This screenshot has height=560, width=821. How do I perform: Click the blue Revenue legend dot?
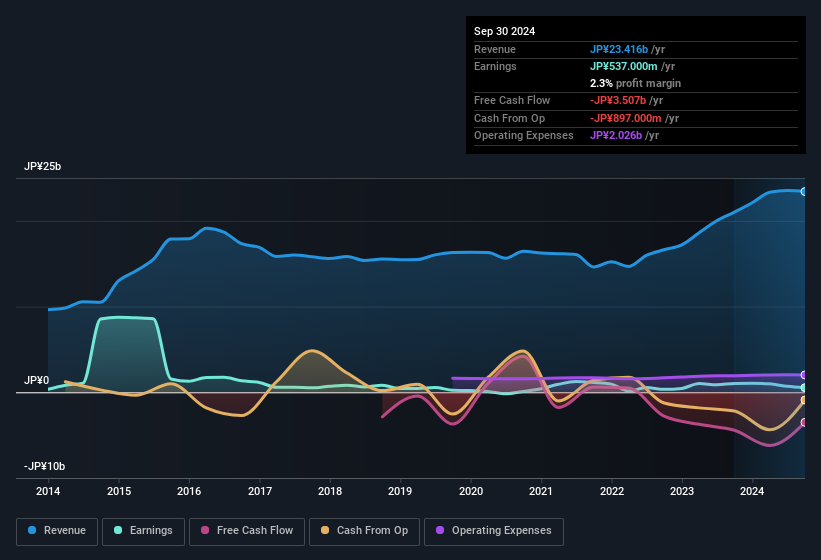point(33,531)
